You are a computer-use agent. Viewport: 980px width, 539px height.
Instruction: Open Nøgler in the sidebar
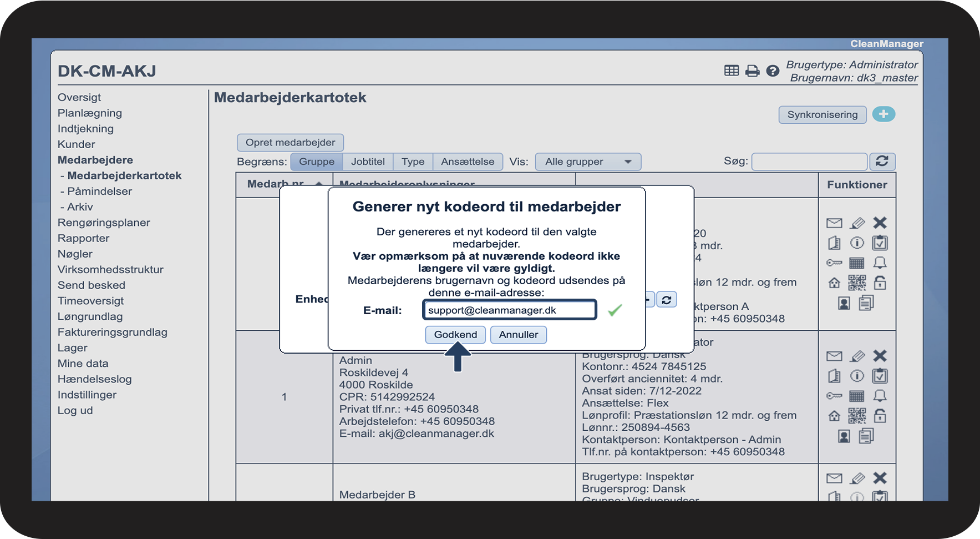(x=75, y=254)
